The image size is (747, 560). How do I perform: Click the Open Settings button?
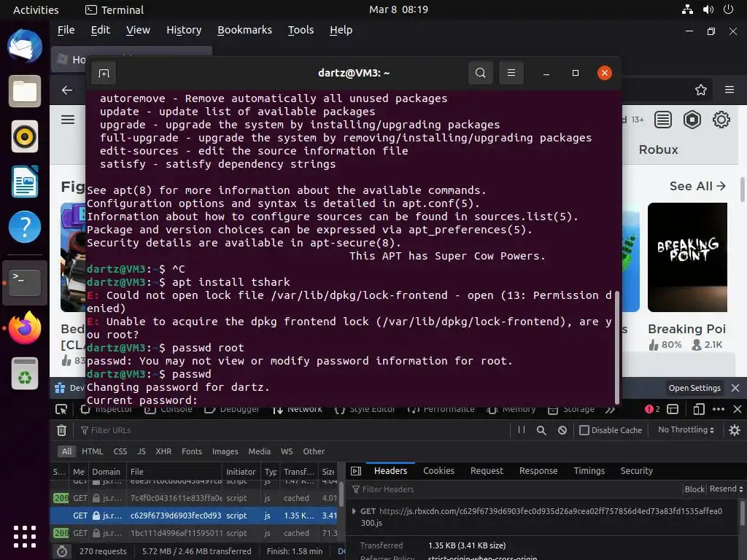pyautogui.click(x=694, y=388)
